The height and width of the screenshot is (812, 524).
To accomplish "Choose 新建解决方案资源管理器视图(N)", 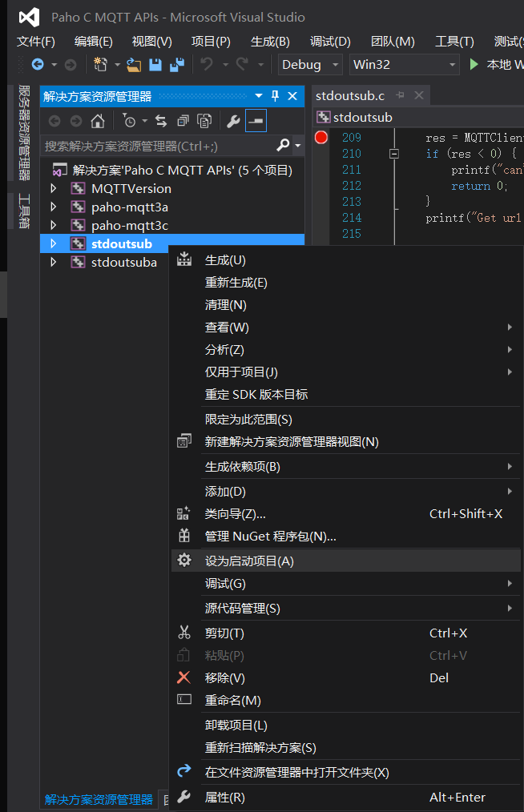I will 345,442.
